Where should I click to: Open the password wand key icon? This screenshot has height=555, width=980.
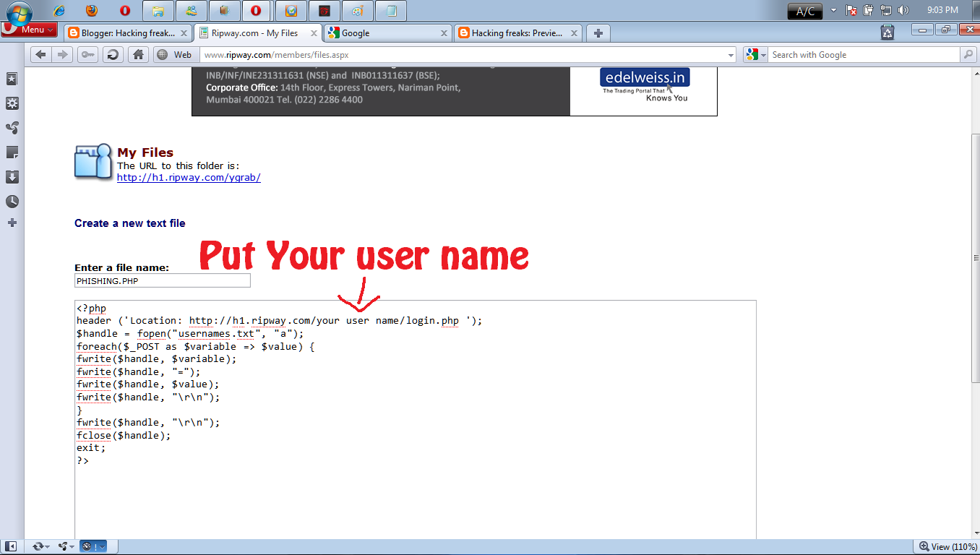pyautogui.click(x=88, y=55)
